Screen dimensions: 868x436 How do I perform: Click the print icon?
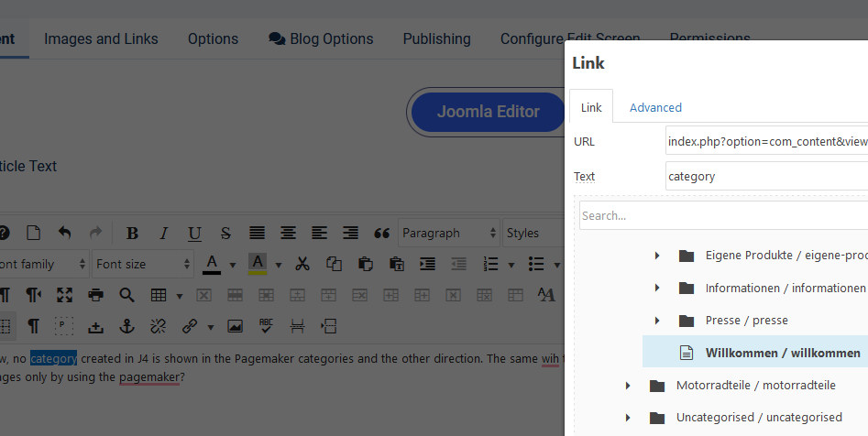(95, 295)
